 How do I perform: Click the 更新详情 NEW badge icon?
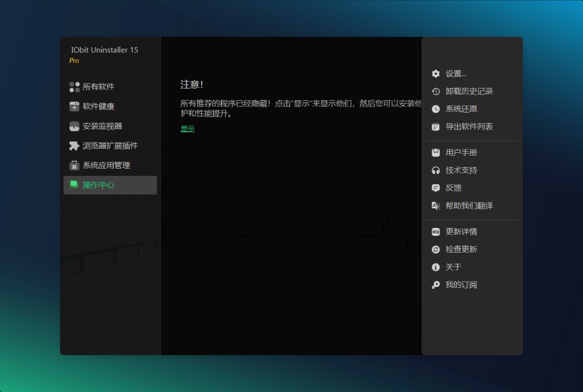(436, 232)
